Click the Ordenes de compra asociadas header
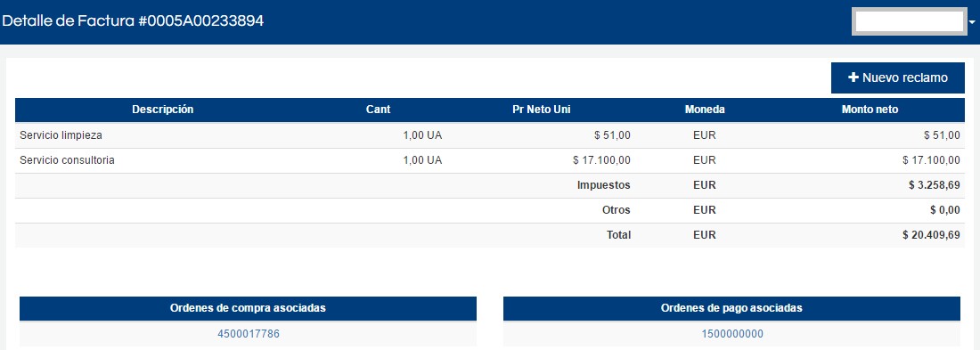Viewport: 980px width, 350px height. pyautogui.click(x=249, y=308)
